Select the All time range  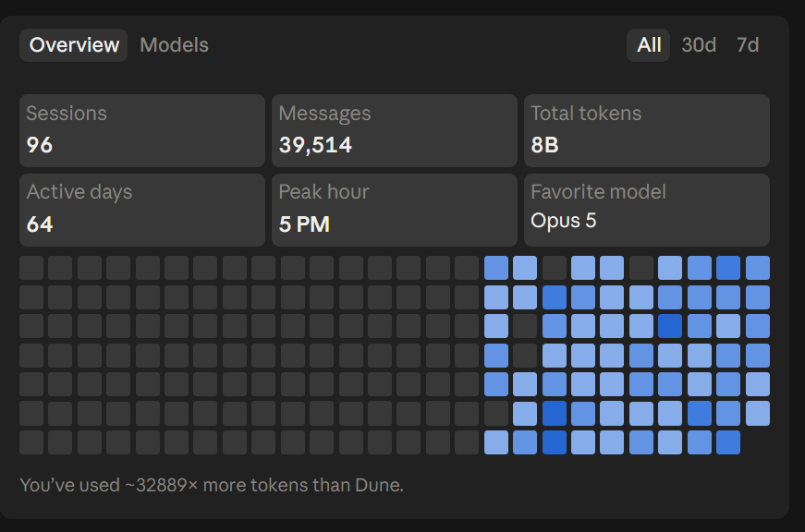[649, 45]
